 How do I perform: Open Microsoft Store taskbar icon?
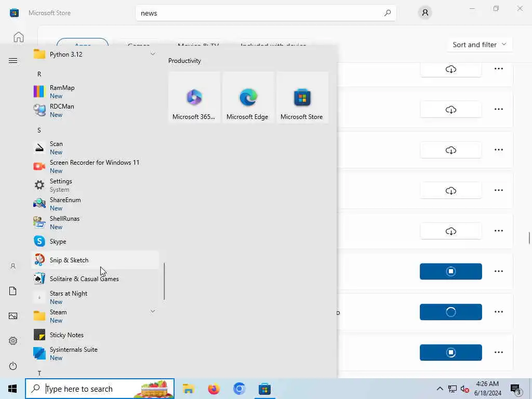[264, 389]
